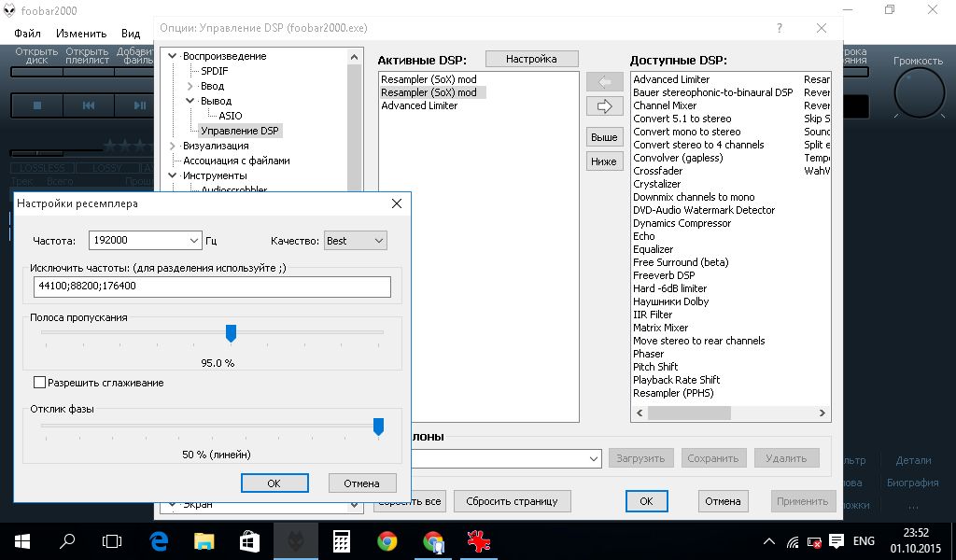Click the red splat application taskbar icon
Viewport: 956px width, 560px height.
479,541
